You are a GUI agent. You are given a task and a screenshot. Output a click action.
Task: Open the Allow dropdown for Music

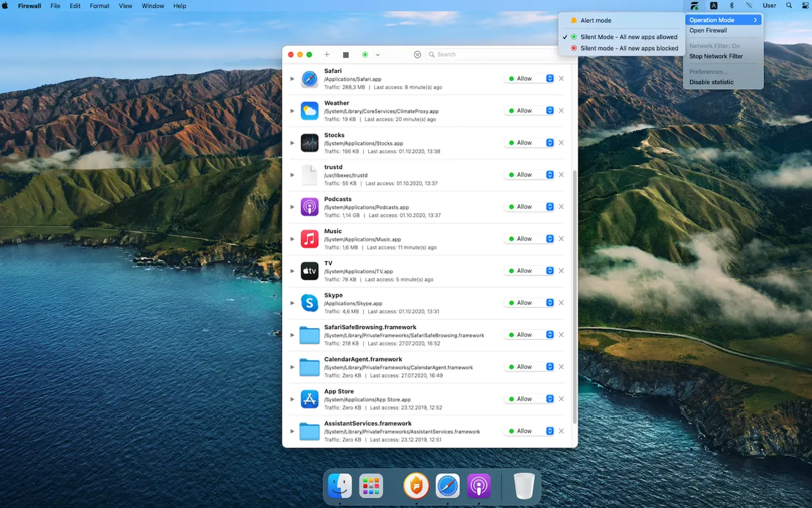tap(549, 238)
